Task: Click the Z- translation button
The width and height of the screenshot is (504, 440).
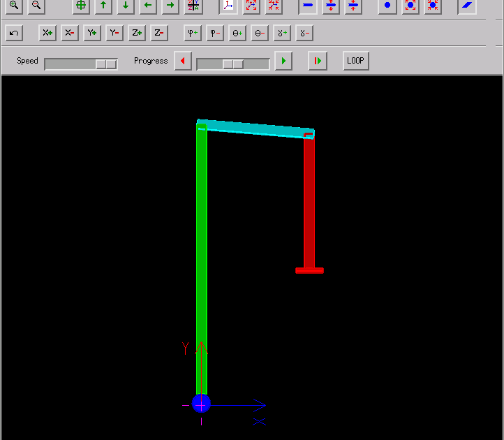Action: [159, 33]
